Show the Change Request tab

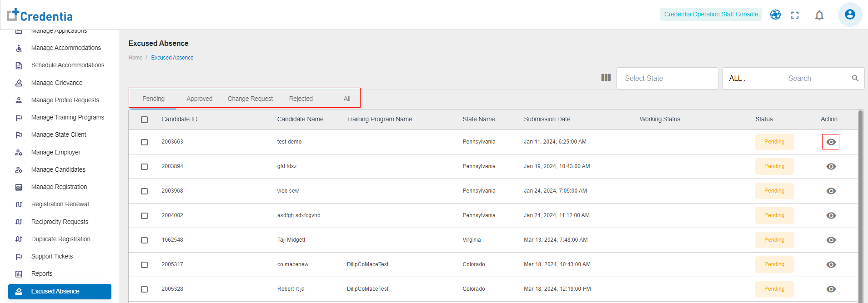tap(250, 99)
